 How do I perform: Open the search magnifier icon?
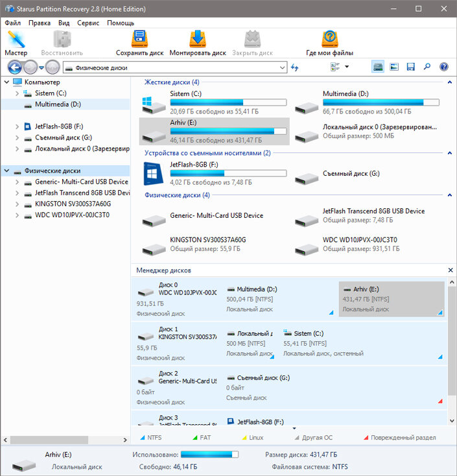427,67
